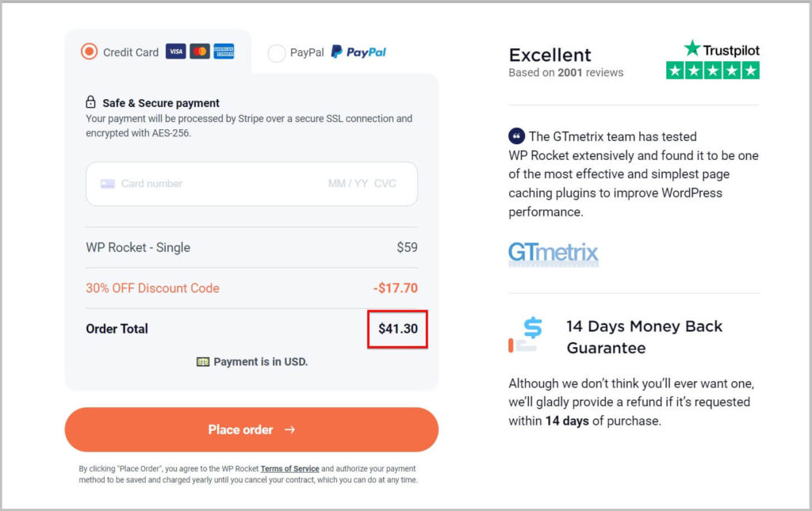The height and width of the screenshot is (511, 812).
Task: Click the quote mark icon
Action: [x=516, y=136]
